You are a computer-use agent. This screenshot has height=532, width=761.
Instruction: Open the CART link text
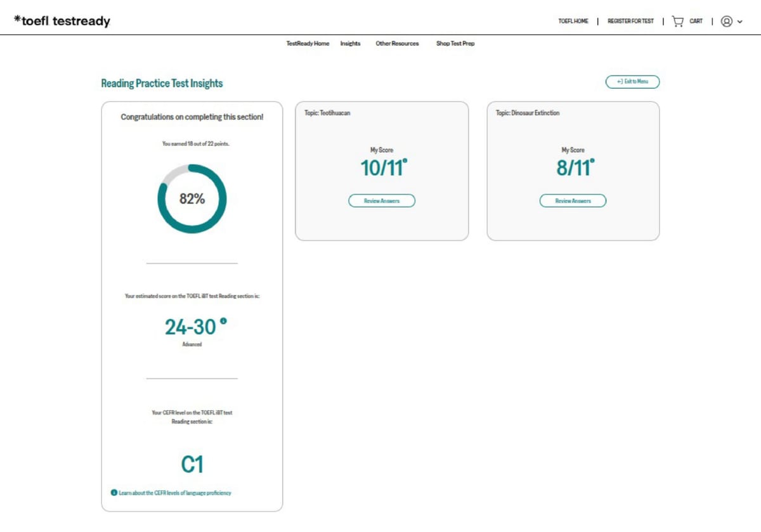coord(696,22)
